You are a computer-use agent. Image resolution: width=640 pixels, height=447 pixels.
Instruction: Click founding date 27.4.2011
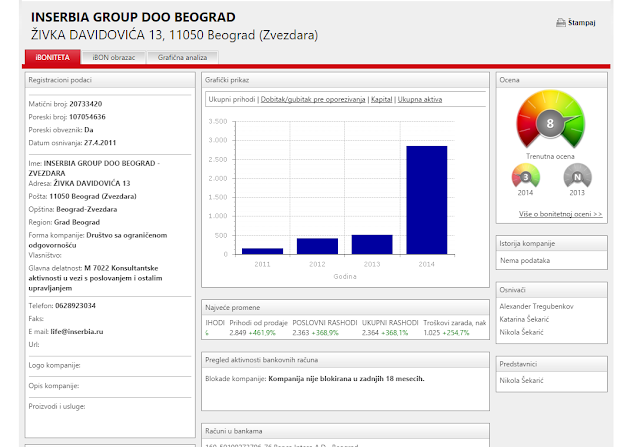pos(100,143)
